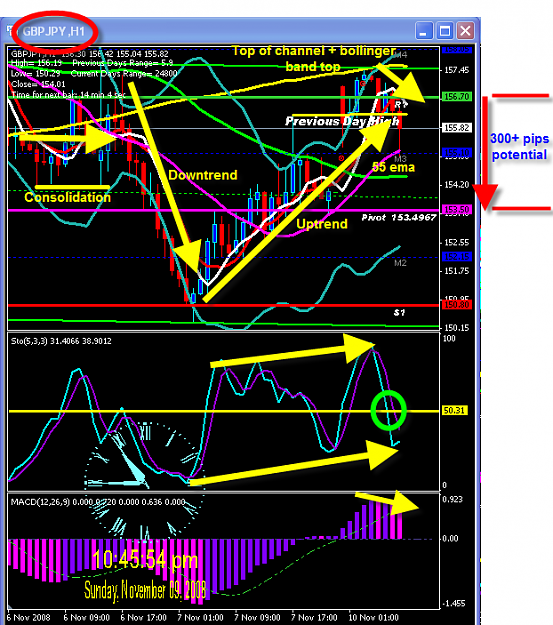Screen dimensions: 553x625
Task: Click the 55 ema label
Action: point(393,167)
